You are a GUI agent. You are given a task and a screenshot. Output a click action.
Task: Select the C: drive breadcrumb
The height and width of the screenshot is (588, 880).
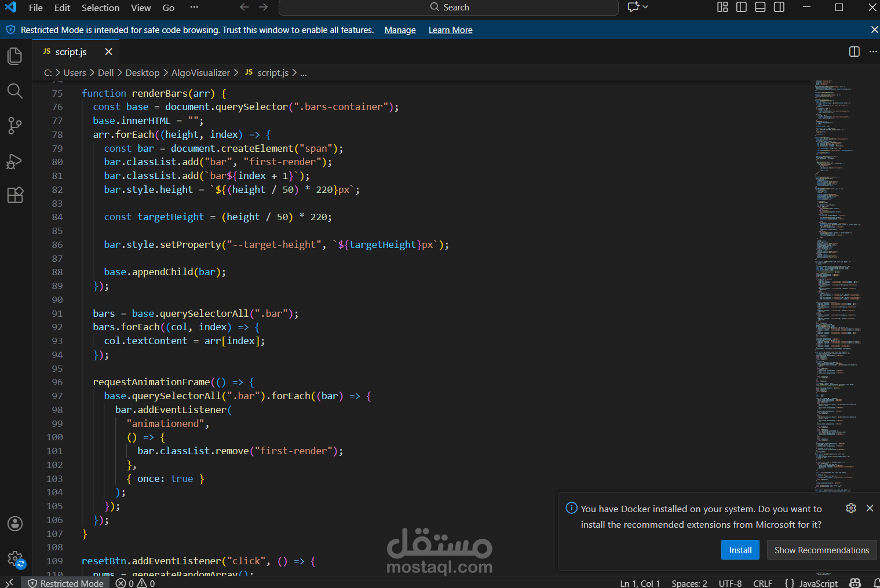[48, 72]
